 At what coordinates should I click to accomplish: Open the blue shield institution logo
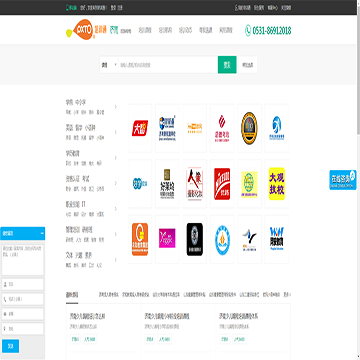click(167, 128)
